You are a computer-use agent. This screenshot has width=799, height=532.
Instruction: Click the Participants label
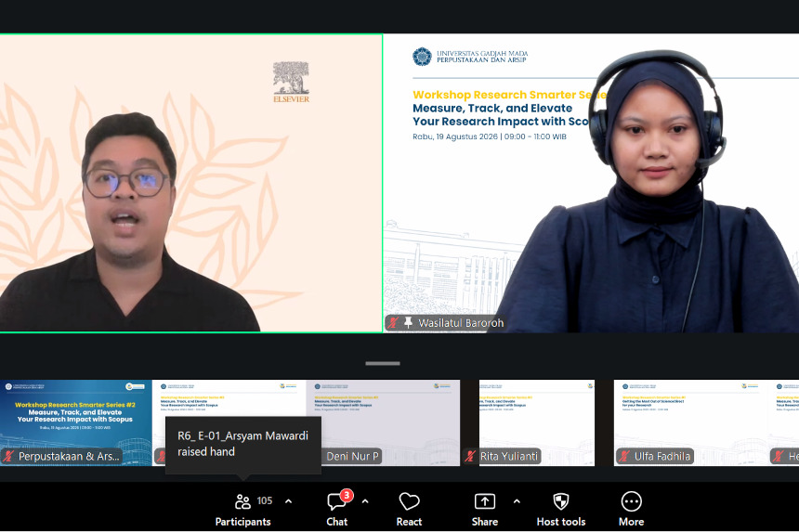243,522
